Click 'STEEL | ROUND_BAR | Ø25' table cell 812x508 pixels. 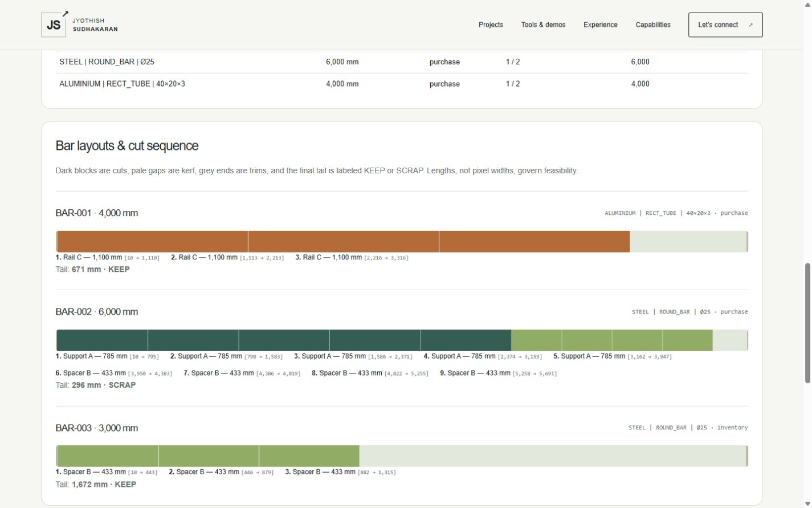tap(107, 62)
